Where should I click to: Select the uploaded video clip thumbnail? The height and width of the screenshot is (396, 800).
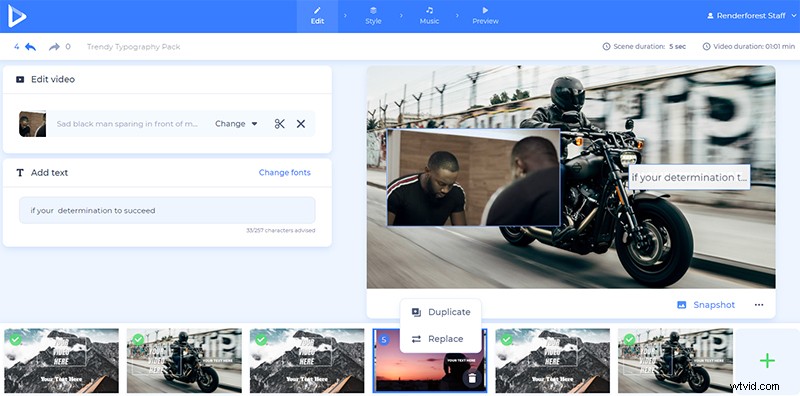coord(32,124)
